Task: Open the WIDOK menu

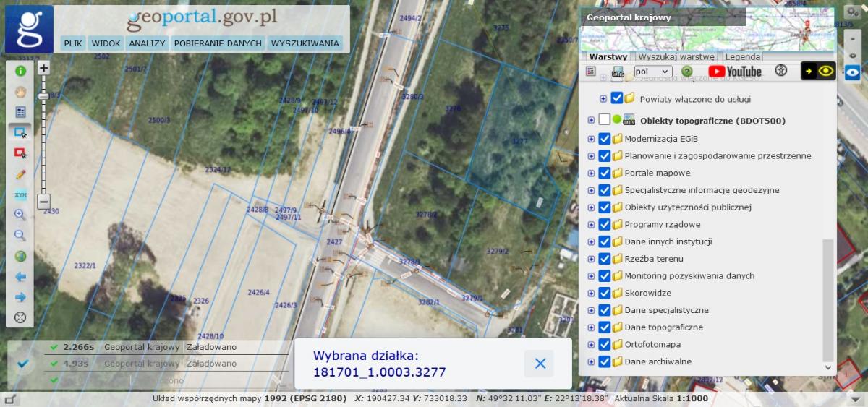Action: pos(106,43)
